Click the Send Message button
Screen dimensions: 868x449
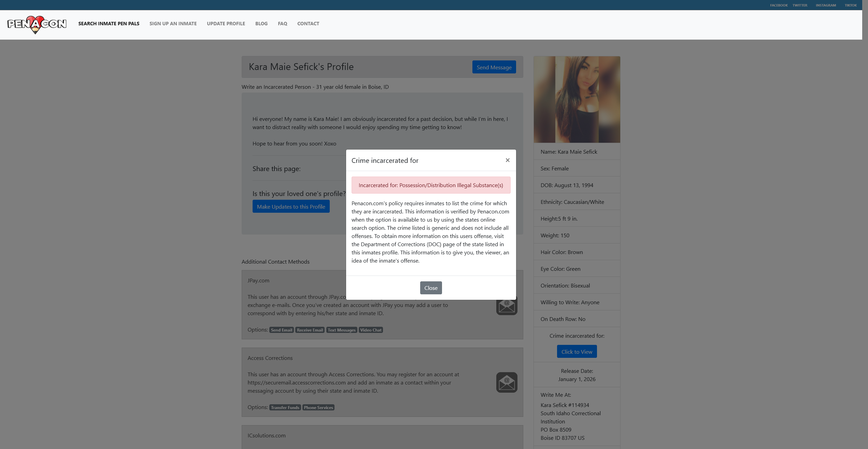coord(494,67)
